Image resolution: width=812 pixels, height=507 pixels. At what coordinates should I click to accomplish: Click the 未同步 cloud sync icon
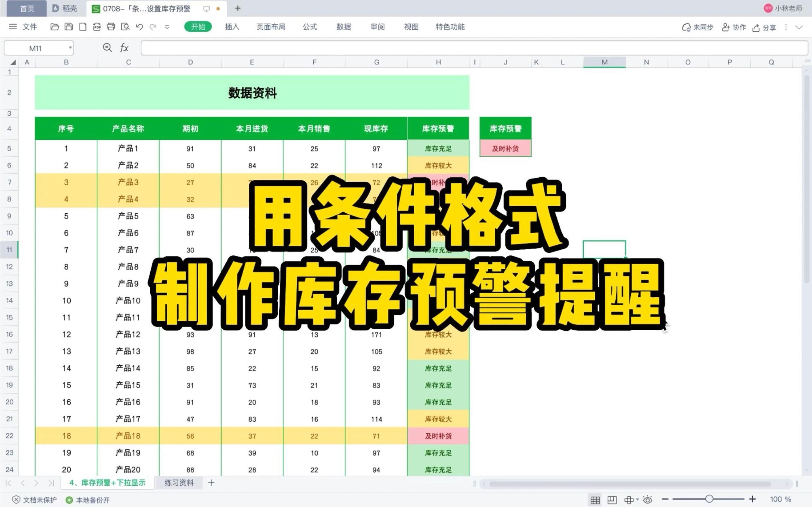(x=686, y=27)
